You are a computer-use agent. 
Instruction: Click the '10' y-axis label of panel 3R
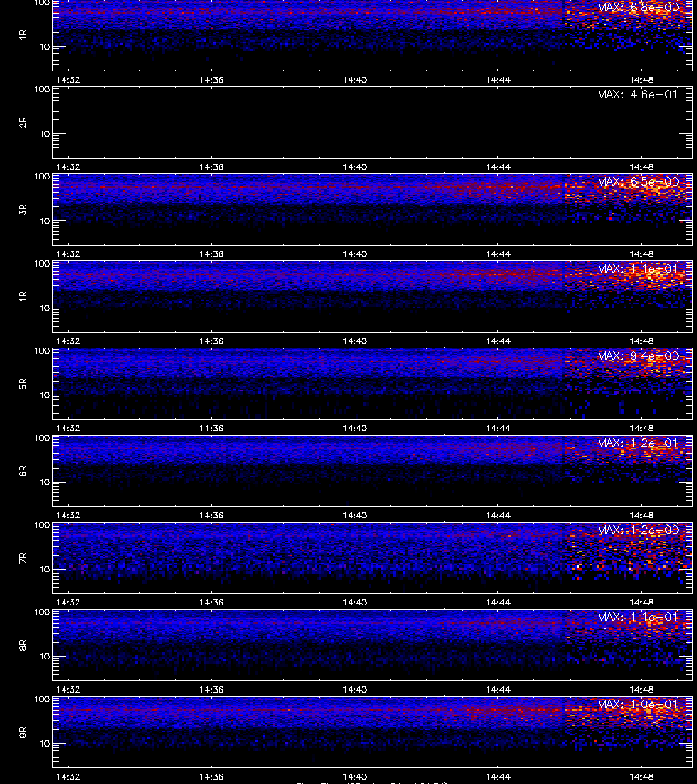[x=44, y=221]
